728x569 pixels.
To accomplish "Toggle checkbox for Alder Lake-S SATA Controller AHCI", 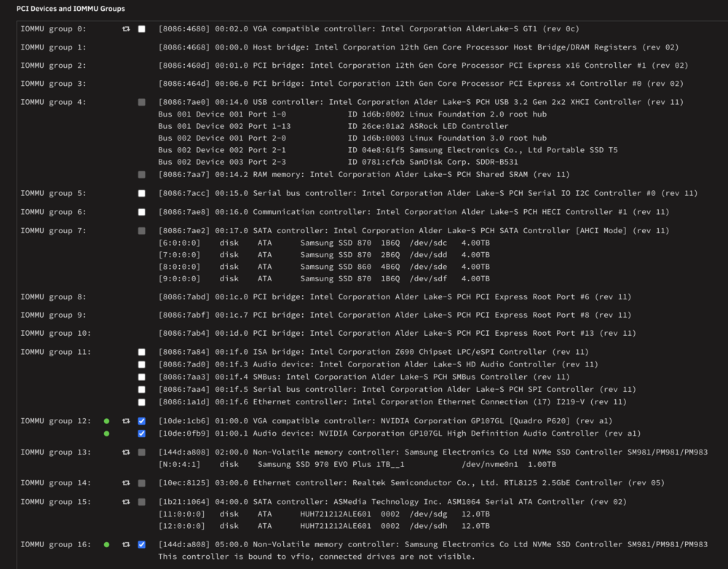I will click(142, 231).
